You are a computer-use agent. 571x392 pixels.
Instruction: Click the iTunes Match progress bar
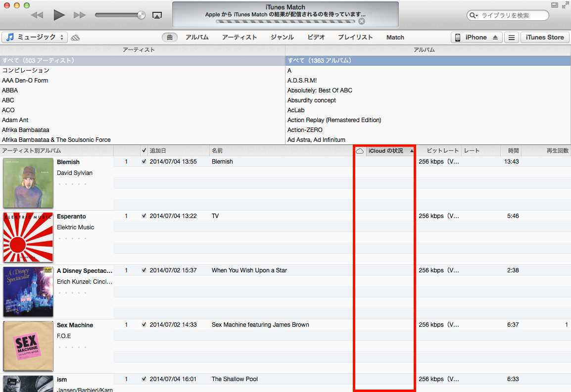pyautogui.click(x=285, y=21)
